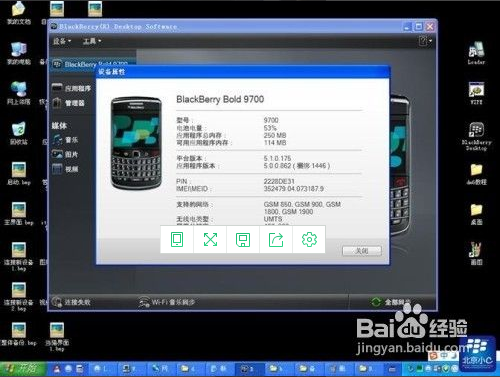Image resolution: width=500 pixels, height=377 pixels.
Task: Open 我的电脑 desktop icon
Action: coord(19,53)
